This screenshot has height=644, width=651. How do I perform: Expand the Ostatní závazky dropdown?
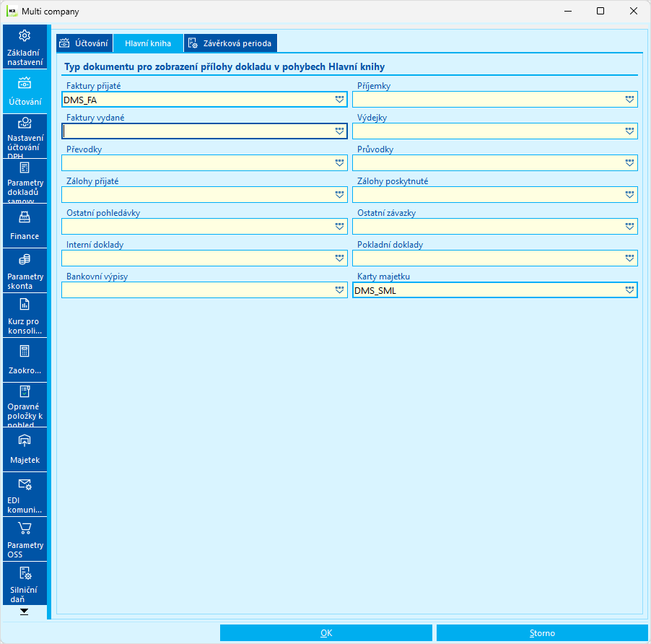[629, 226]
